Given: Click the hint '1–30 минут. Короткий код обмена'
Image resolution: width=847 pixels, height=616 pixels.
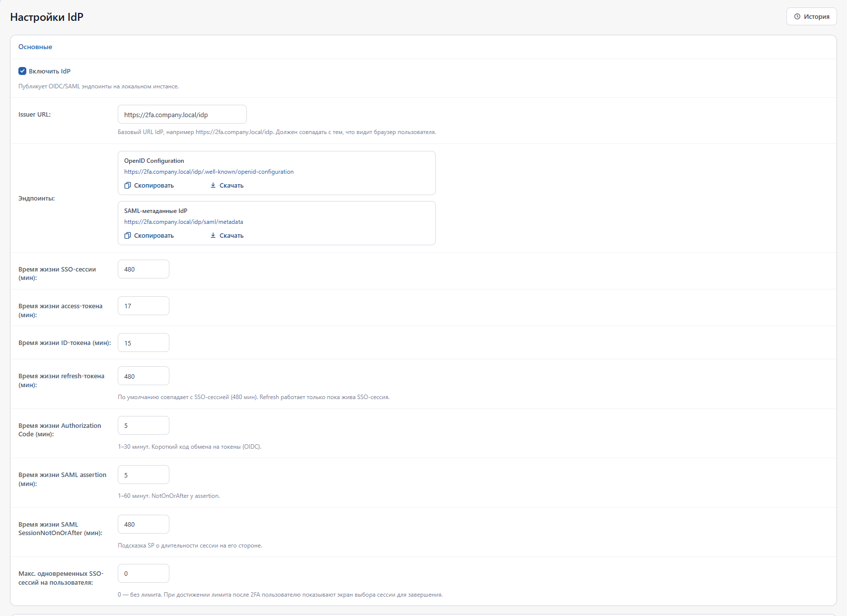Looking at the screenshot, I should click(189, 447).
